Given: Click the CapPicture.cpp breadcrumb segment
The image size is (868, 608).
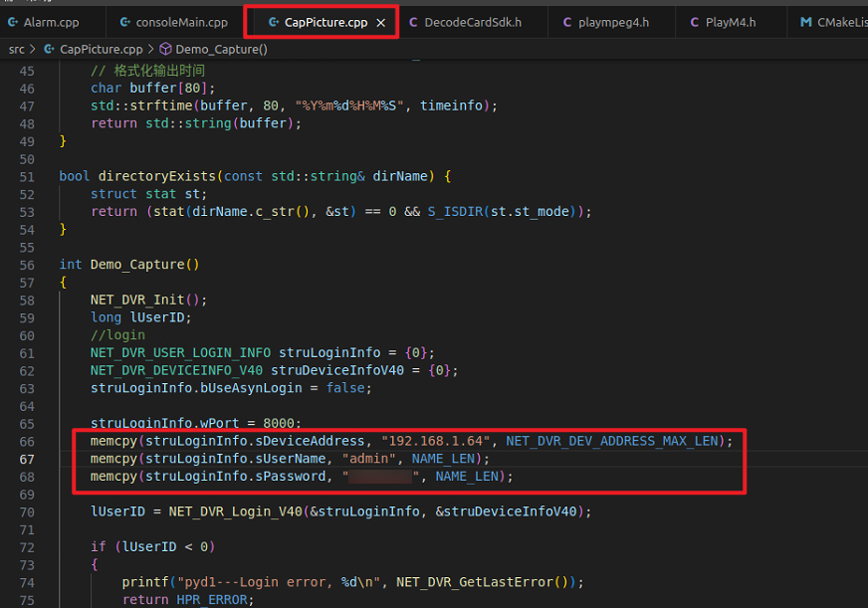Looking at the screenshot, I should [102, 49].
